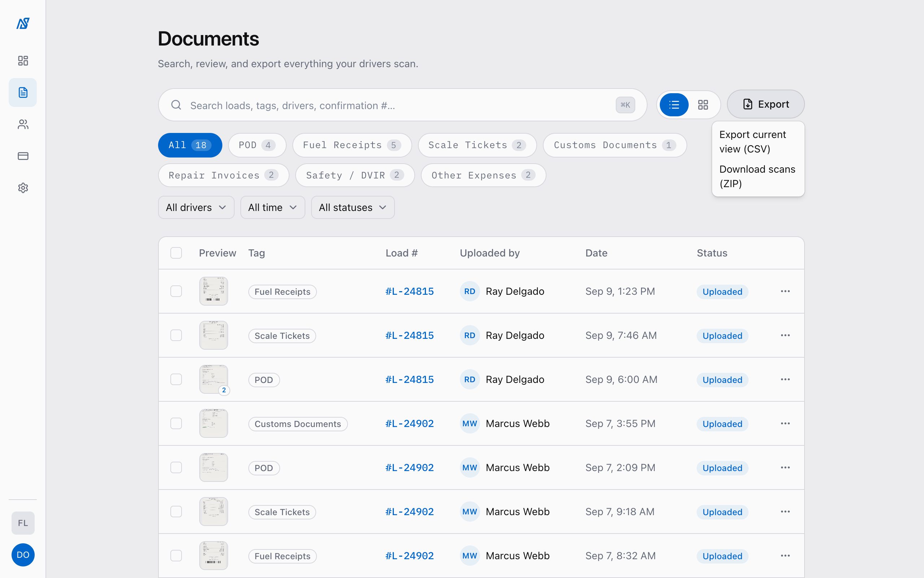Check the Customs Documents row
The width and height of the screenshot is (924, 578).
176,423
